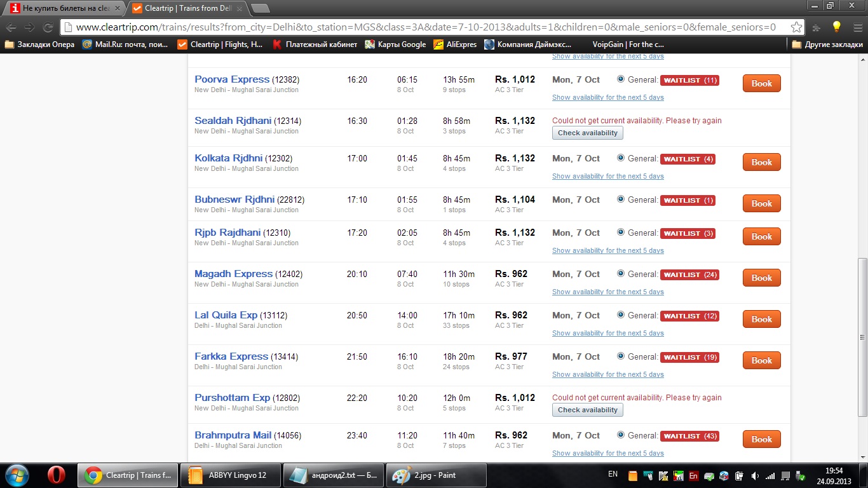Check availability for Sealdah Rjdhani
Image resolution: width=868 pixels, height=488 pixels.
click(587, 133)
